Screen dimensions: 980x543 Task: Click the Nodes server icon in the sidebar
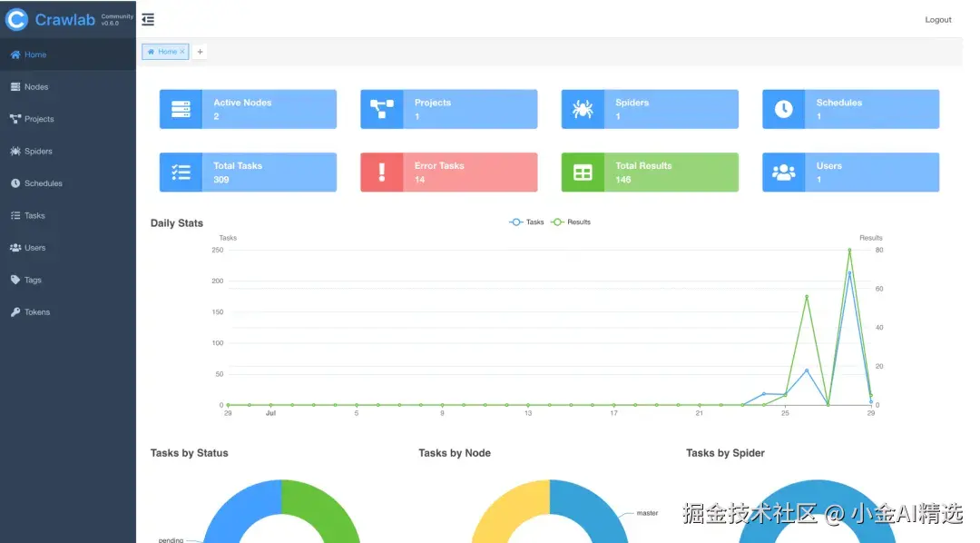15,87
